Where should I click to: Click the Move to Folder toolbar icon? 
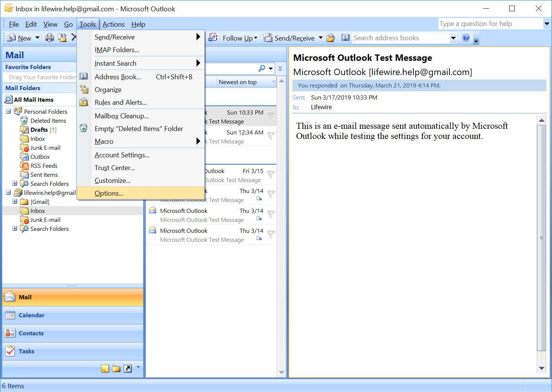pos(62,38)
